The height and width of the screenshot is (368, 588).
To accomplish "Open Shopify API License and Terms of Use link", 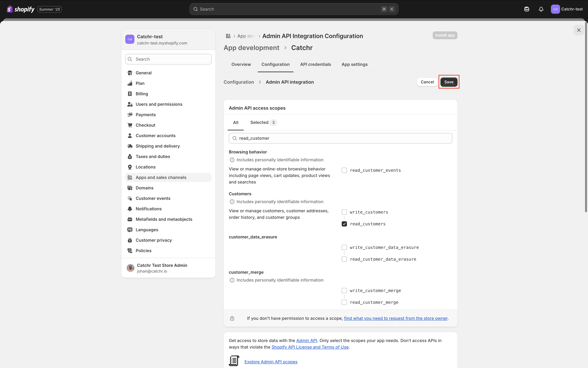I will click(310, 347).
